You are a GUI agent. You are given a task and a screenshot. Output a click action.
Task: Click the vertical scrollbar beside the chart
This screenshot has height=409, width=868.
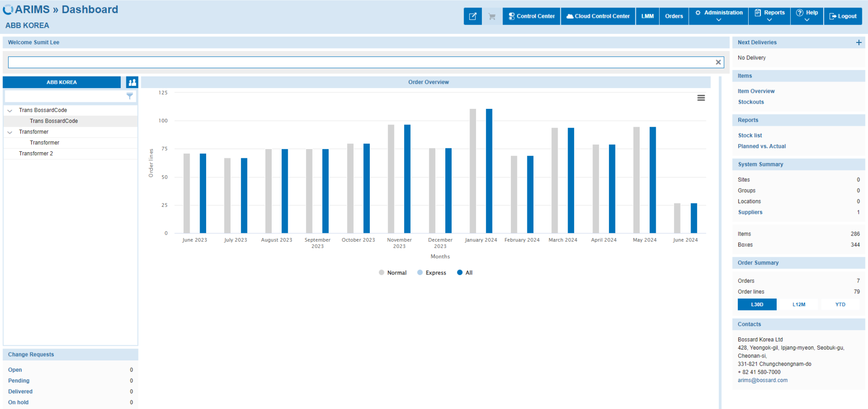pyautogui.click(x=720, y=243)
